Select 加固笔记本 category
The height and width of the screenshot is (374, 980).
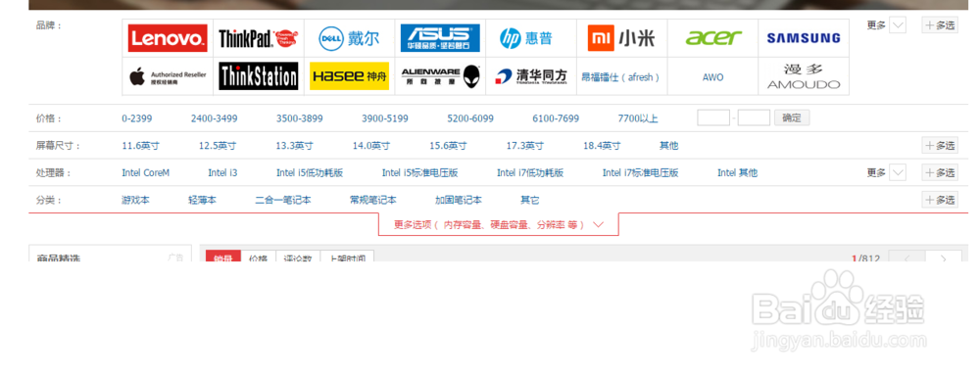459,201
